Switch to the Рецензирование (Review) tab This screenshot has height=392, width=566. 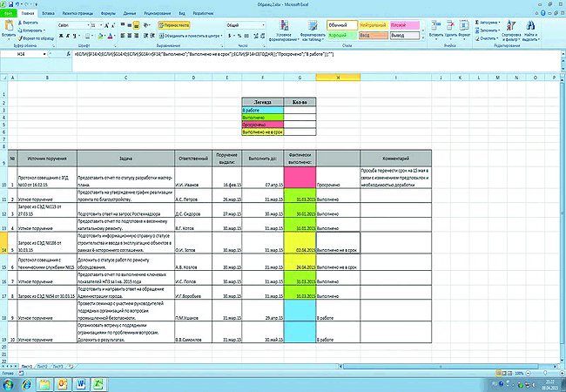[x=158, y=13]
